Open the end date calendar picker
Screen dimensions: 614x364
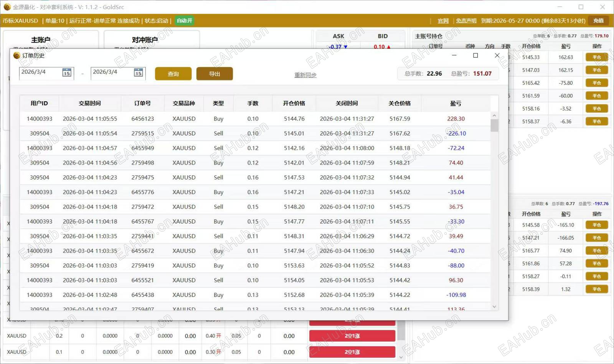[x=138, y=73]
